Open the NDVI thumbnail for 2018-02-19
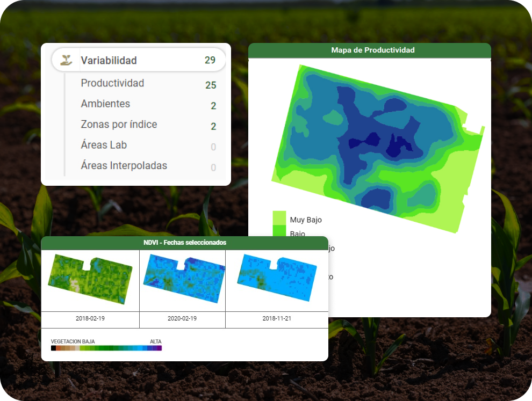This screenshot has height=401, width=532. 90,279
